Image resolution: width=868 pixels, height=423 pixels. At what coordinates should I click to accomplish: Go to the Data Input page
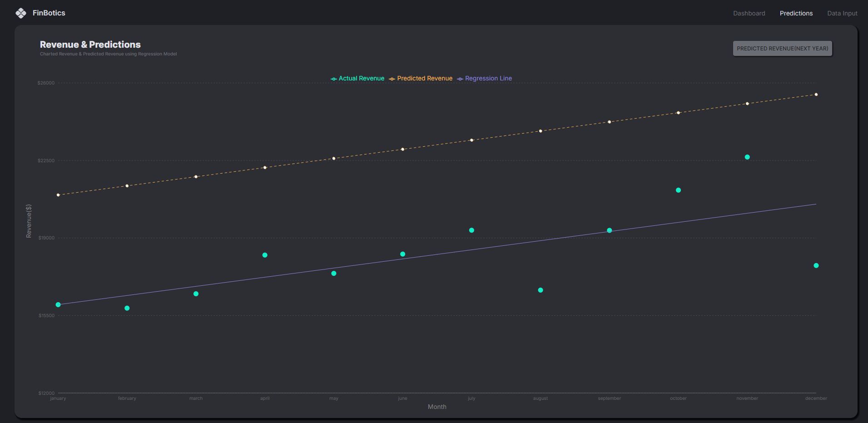pos(842,13)
